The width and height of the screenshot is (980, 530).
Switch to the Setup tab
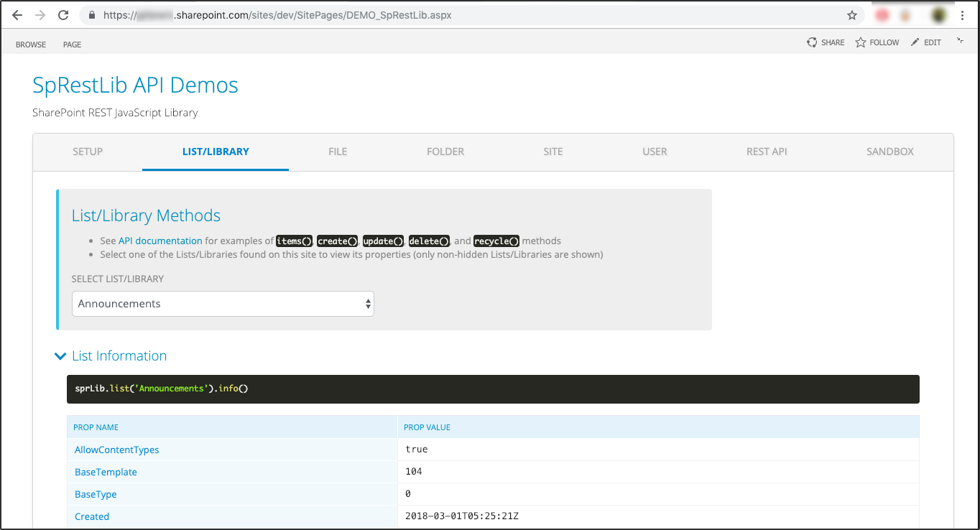pos(88,152)
